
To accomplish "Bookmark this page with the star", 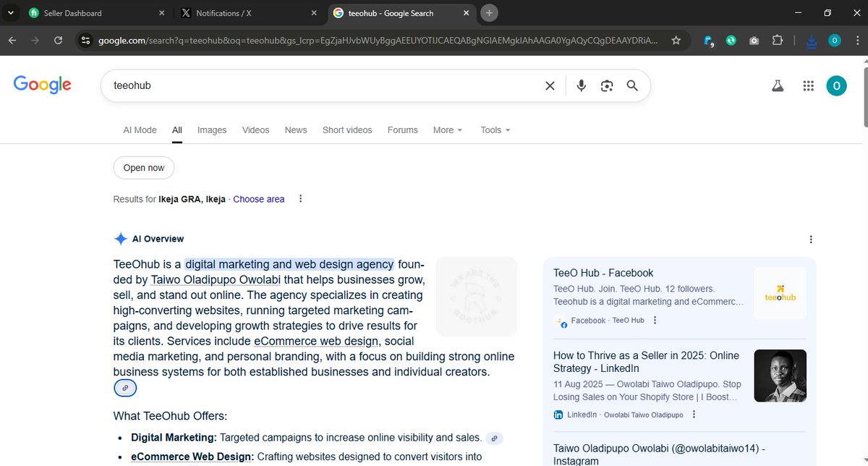I will point(676,41).
